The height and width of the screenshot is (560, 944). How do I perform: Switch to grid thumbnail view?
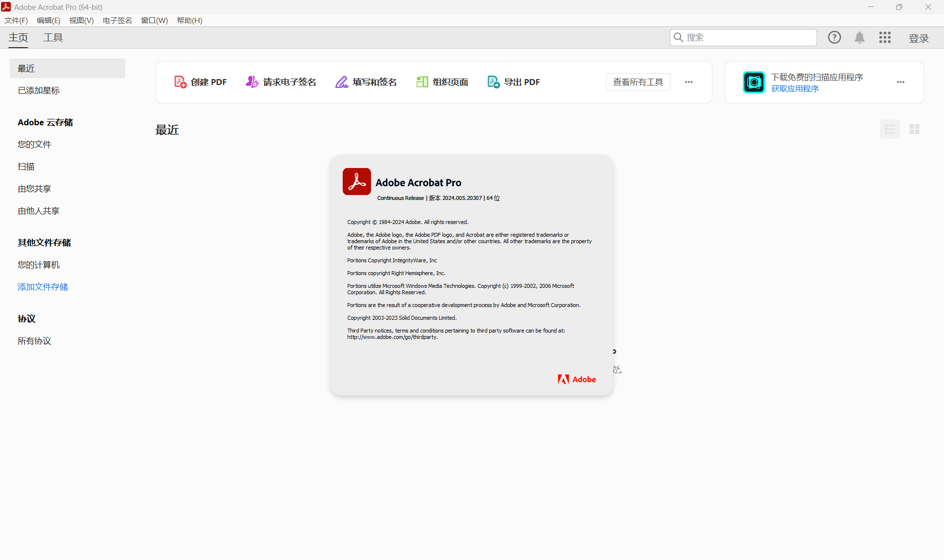pos(914,129)
